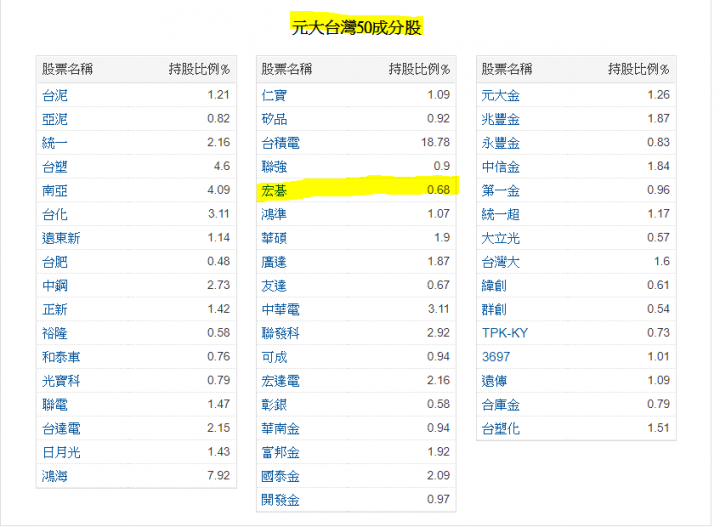Click 股票名稱 header in the 元大金 table
Screen dimensions: 720x527
pos(507,69)
